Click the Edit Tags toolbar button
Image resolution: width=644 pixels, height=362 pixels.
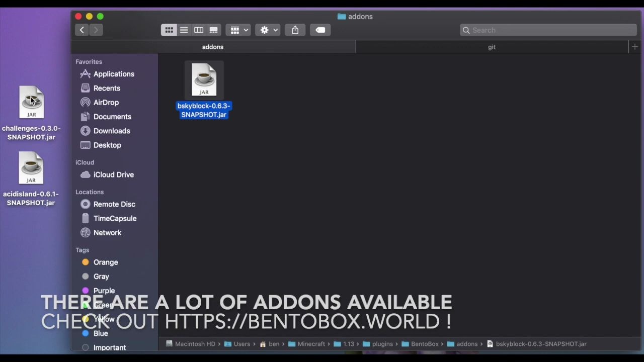[320, 30]
